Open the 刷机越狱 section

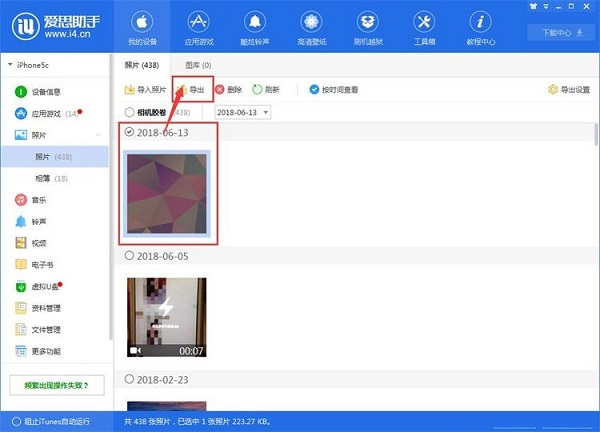click(368, 28)
